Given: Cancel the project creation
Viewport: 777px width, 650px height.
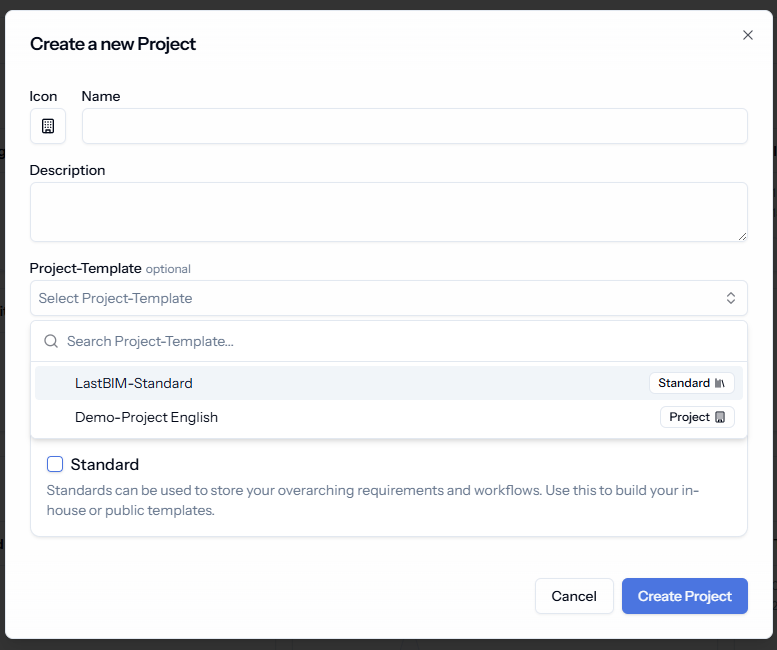Looking at the screenshot, I should 574,596.
